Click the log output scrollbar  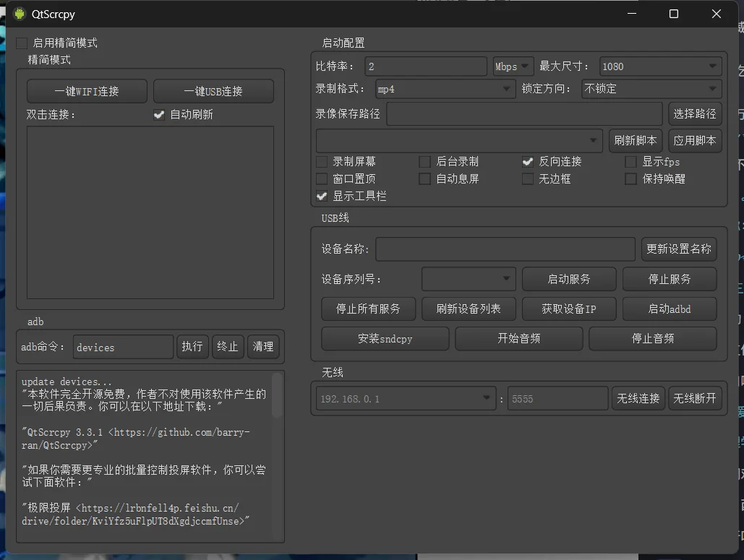[x=277, y=395]
